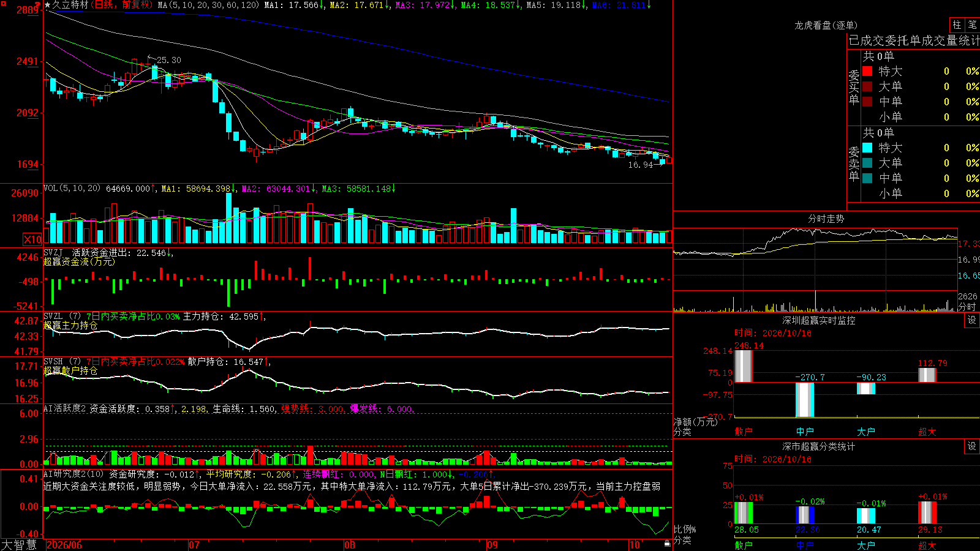Click the 深市超赢分类统计 panel title
Screen dimensions: 980x551
click(x=819, y=446)
